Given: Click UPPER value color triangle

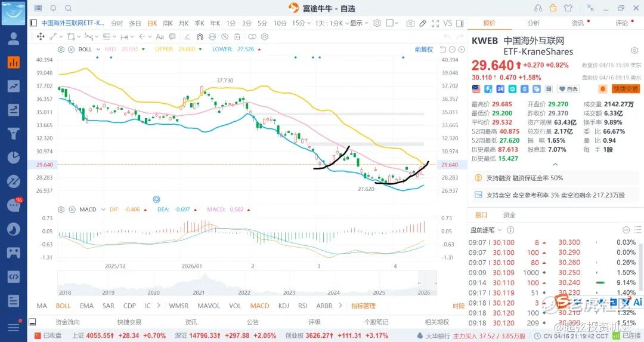Looking at the screenshot, I should pyautogui.click(x=200, y=50).
